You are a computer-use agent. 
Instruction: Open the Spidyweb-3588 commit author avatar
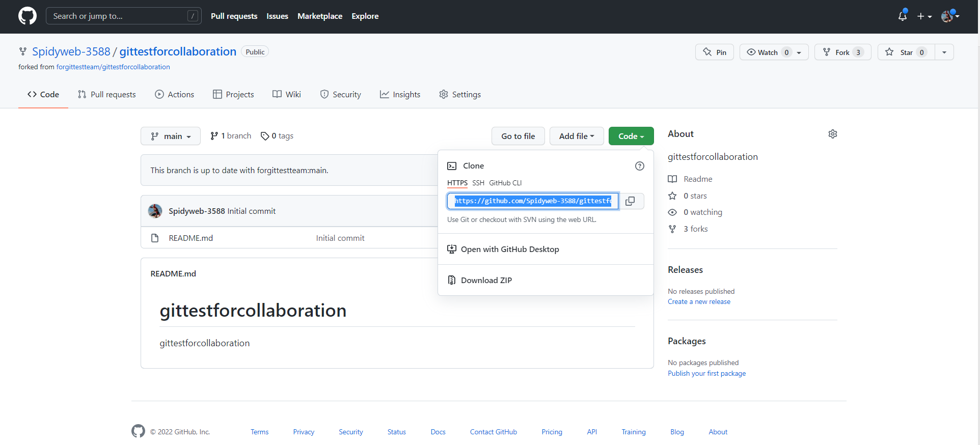[155, 211]
